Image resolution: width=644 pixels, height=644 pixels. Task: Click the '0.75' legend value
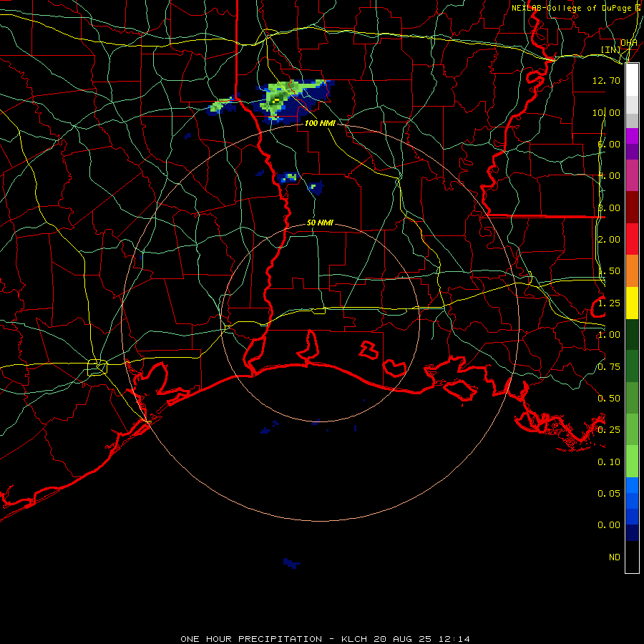609,367
